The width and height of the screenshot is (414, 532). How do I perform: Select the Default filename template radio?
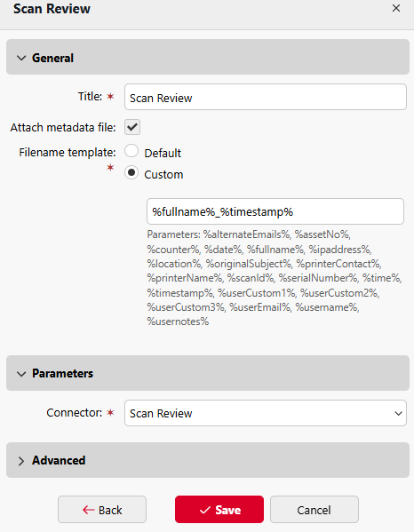(x=131, y=151)
